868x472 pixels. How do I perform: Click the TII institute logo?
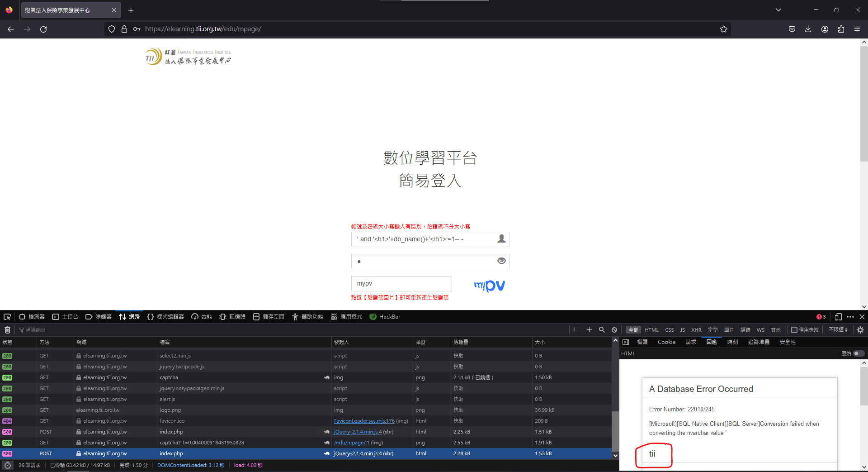188,57
